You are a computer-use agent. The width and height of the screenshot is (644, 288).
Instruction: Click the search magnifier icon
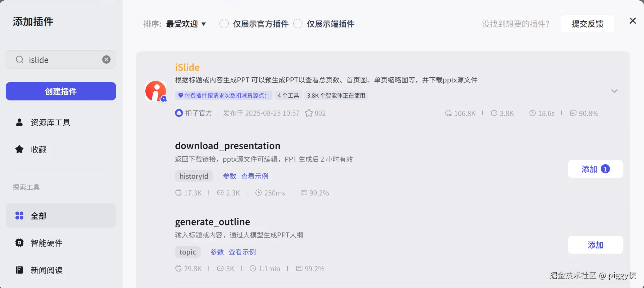tap(20, 60)
